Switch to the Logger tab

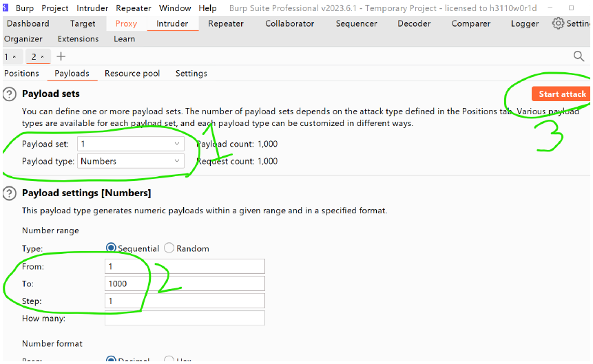coord(525,23)
